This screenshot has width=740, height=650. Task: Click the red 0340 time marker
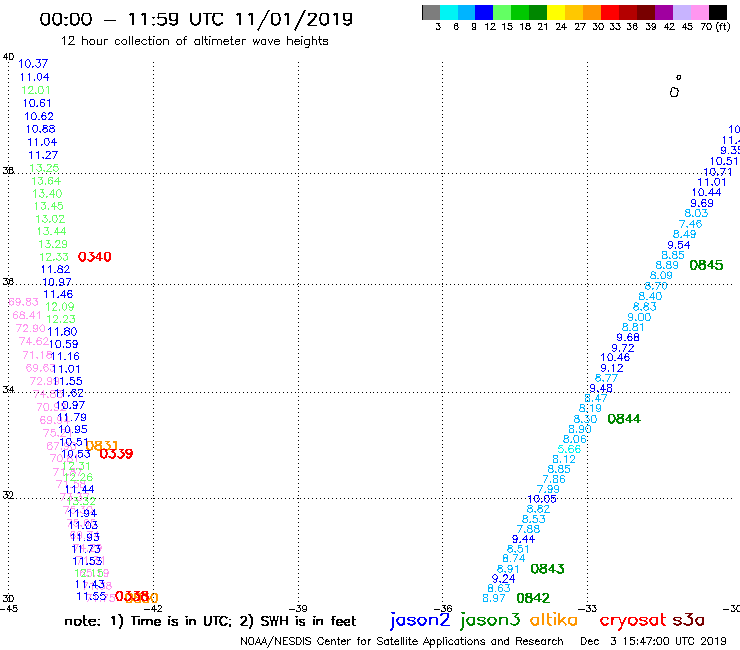coord(94,257)
